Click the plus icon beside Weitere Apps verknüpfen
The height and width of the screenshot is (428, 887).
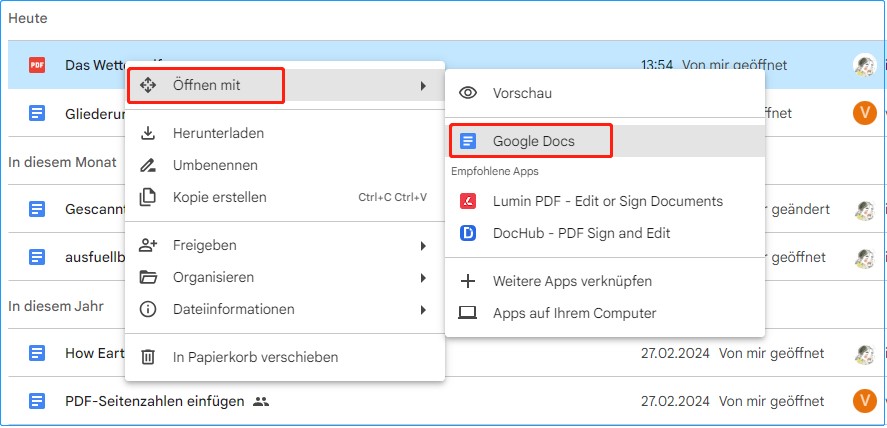pos(468,281)
